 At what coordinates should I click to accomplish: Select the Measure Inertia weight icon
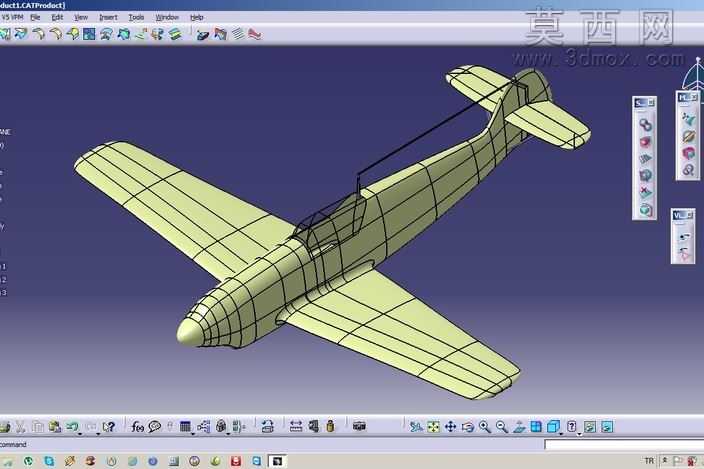[330, 426]
